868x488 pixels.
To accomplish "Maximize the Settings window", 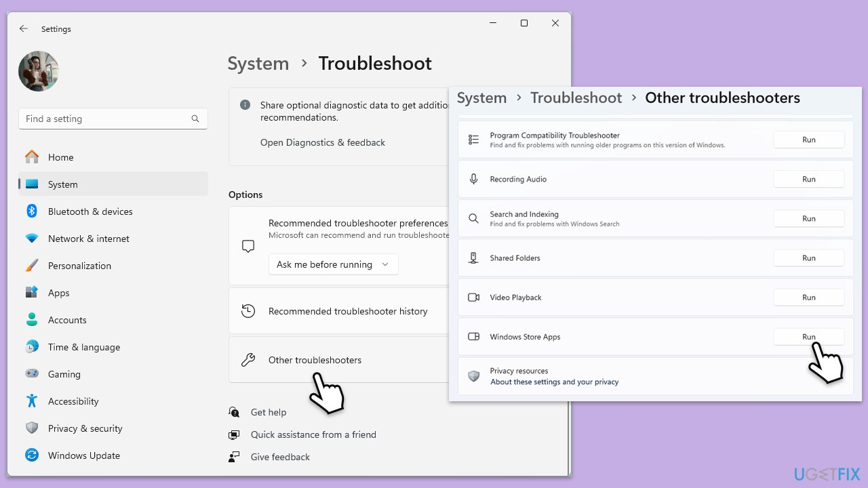I will click(524, 23).
